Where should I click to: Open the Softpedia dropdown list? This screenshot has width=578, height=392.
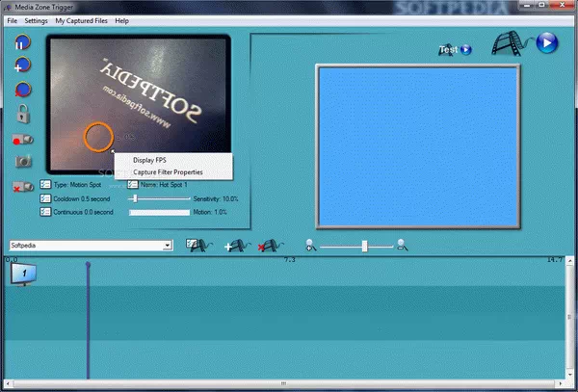[x=168, y=246]
